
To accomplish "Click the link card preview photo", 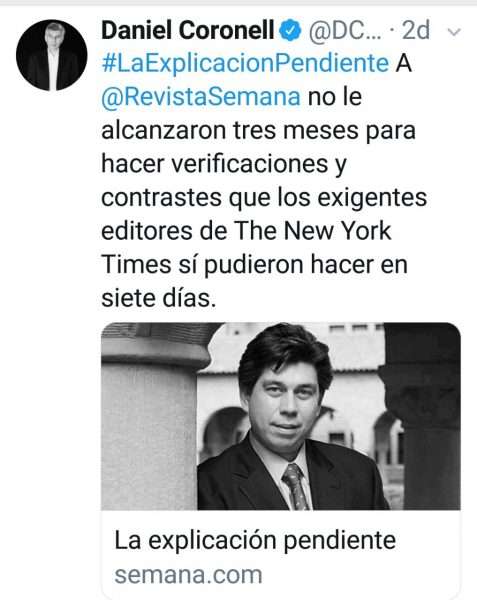I will click(281, 416).
